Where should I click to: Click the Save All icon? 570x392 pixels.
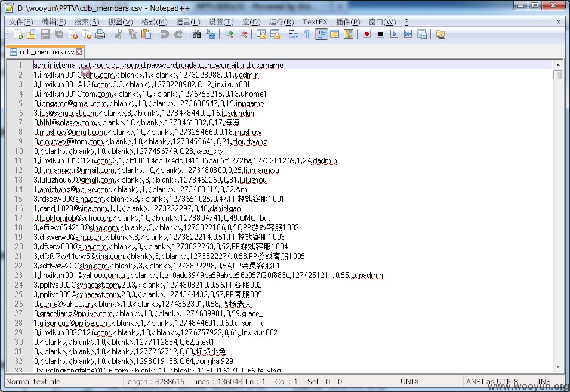click(x=59, y=35)
